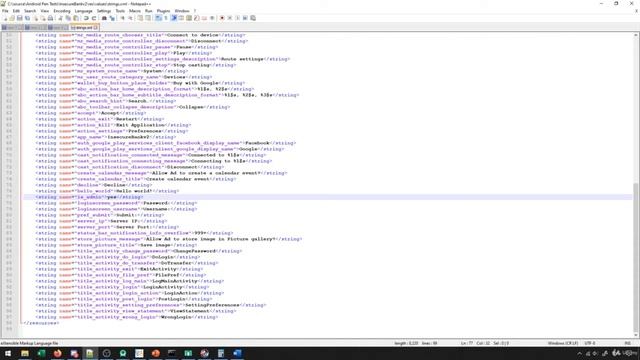Click the Open file toolbar icon
Screen dimensions: 640x360
[x=12, y=18]
